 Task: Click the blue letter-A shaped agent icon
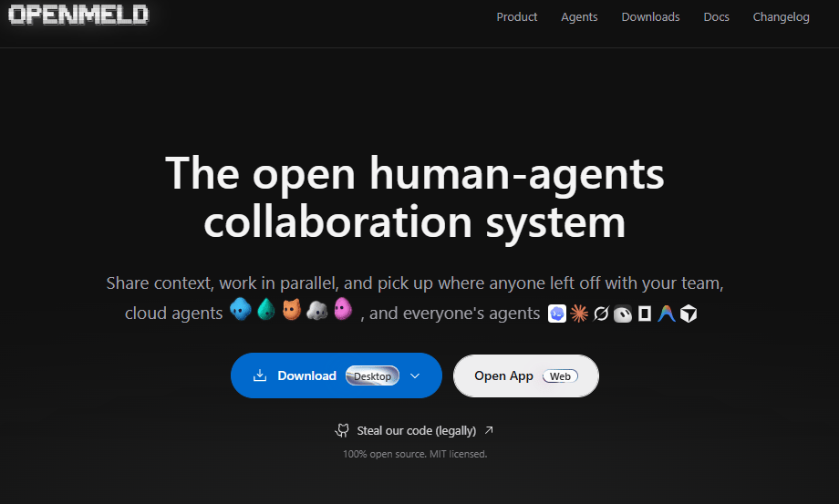pos(667,314)
